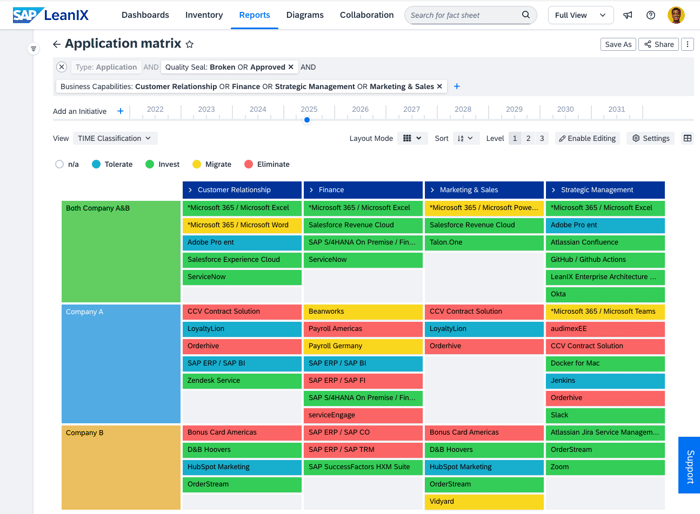The height and width of the screenshot is (514, 700).
Task: Click the timeline current-date marker
Action: 307,120
